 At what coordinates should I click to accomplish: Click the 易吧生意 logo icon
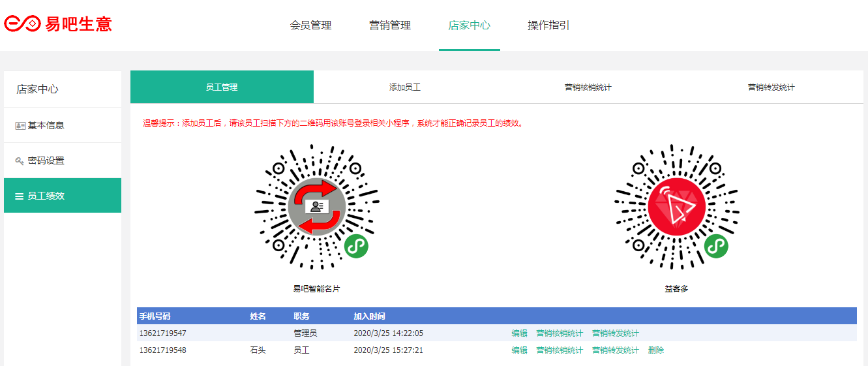(x=23, y=24)
